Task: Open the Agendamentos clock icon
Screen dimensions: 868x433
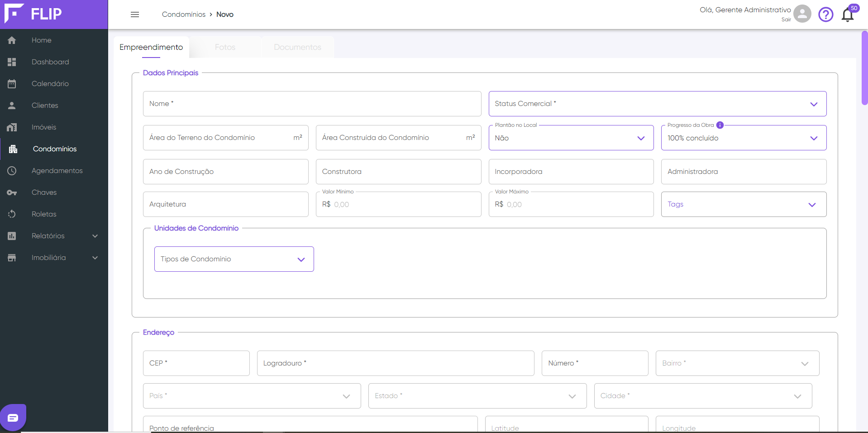Action: click(12, 171)
